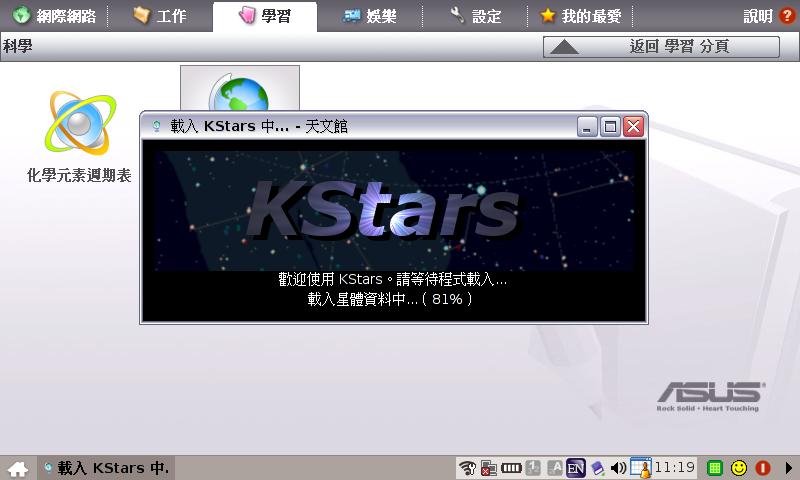The image size is (800, 480).
Task: Click the red help question mark icon
Action: click(x=787, y=16)
